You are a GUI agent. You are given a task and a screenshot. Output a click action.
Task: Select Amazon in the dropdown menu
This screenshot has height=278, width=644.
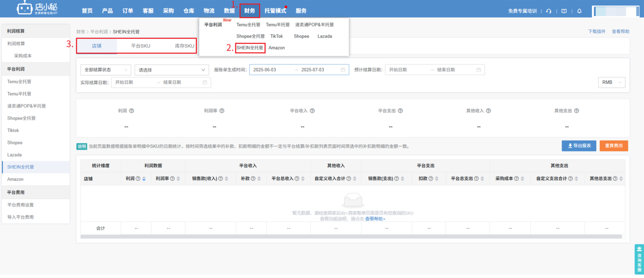click(277, 48)
